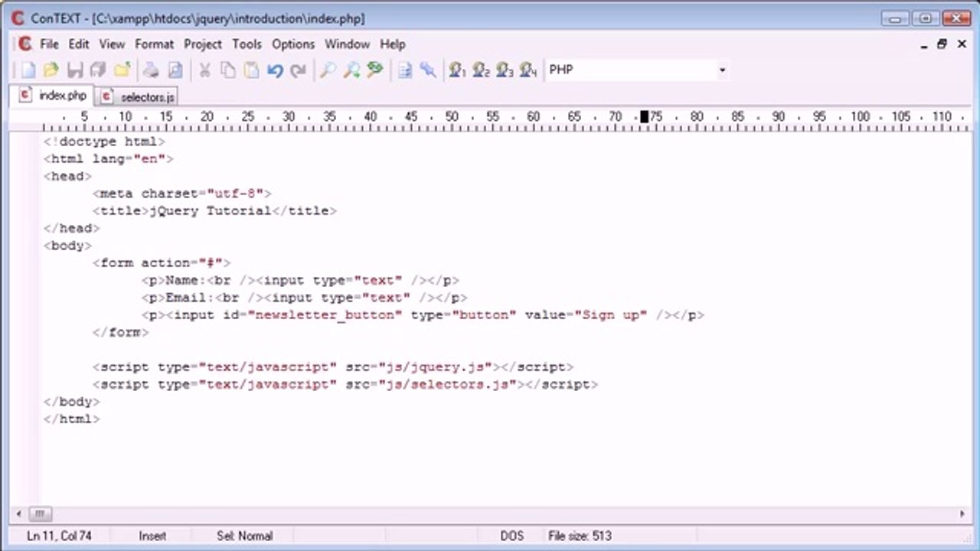Click the tools wrench icon
The width and height of the screenshot is (980, 551).
(428, 70)
